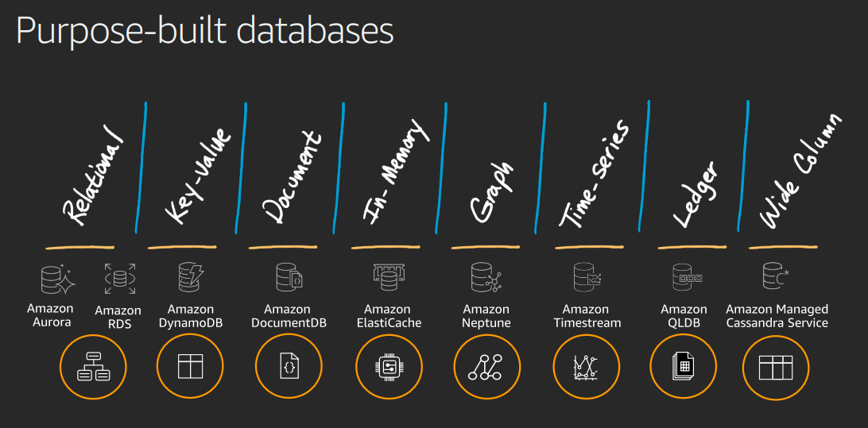
Task: Click the Amazon Neptune icon
Action: pyautogui.click(x=485, y=278)
